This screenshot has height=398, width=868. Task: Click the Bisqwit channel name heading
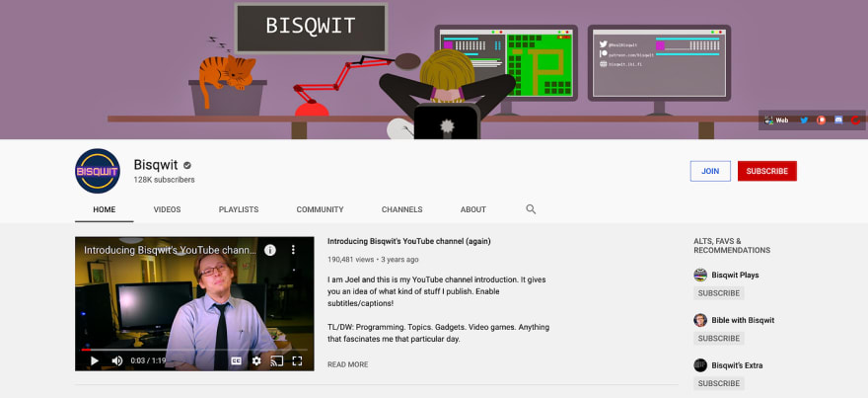pos(156,165)
